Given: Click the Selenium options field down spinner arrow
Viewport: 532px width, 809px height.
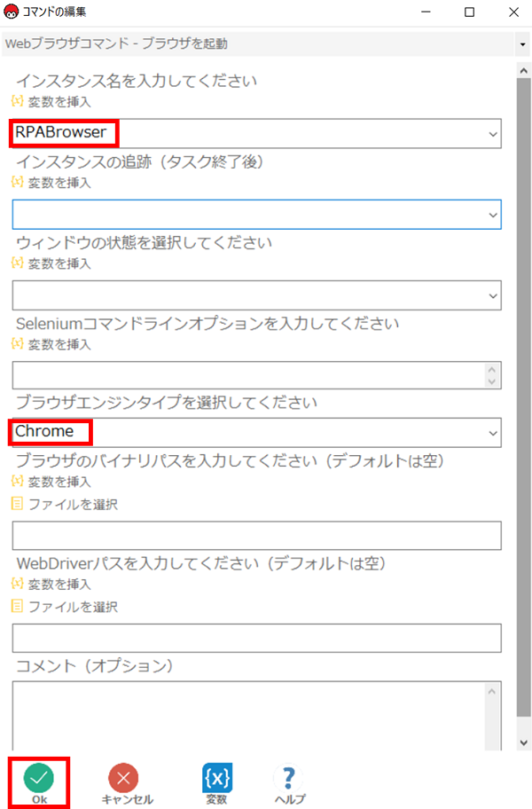Looking at the screenshot, I should pyautogui.click(x=492, y=381).
